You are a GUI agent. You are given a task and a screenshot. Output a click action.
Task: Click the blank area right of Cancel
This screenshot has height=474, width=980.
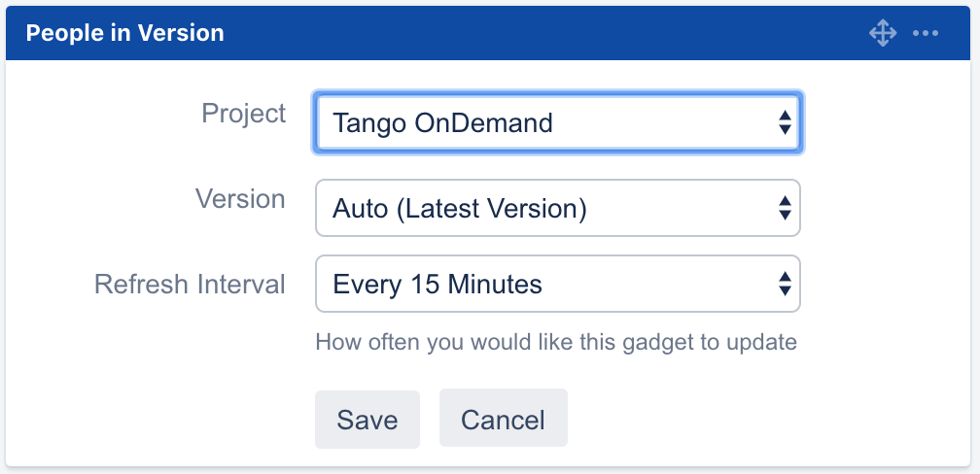[x=758, y=420]
